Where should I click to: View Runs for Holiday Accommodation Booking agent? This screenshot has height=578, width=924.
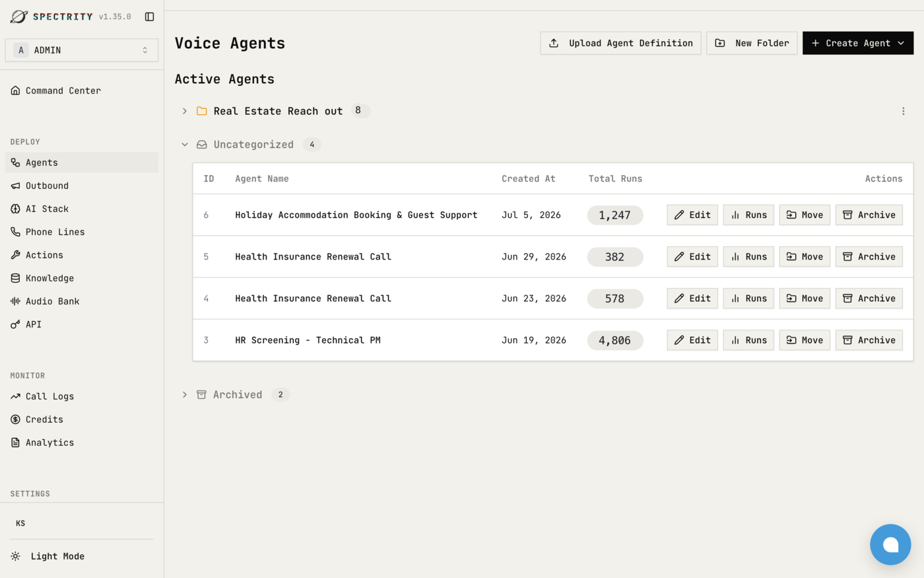(x=748, y=215)
